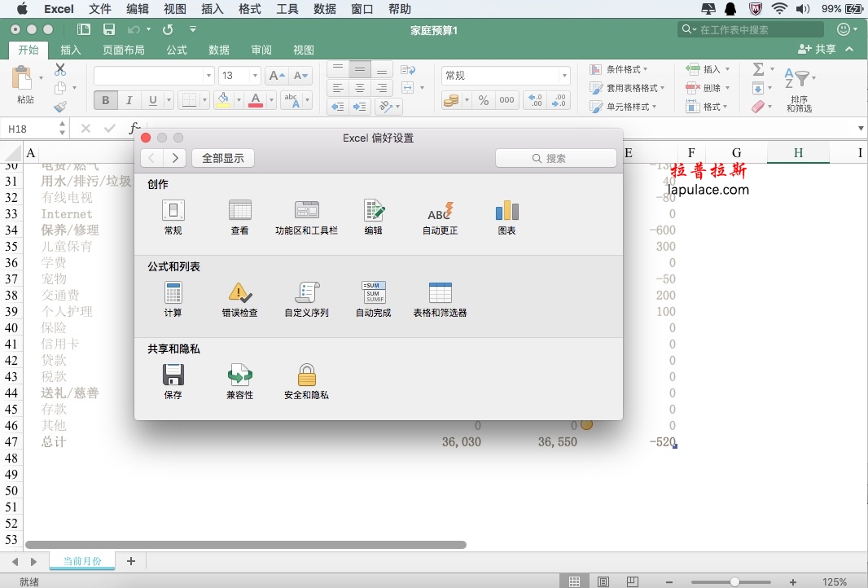Screen dimensions: 868x588
Task: Open the 保存 (Save) preferences
Action: (x=173, y=381)
